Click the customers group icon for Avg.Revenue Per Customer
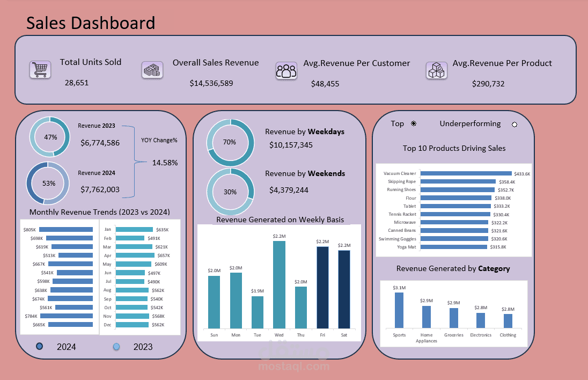588x380 pixels. (286, 70)
